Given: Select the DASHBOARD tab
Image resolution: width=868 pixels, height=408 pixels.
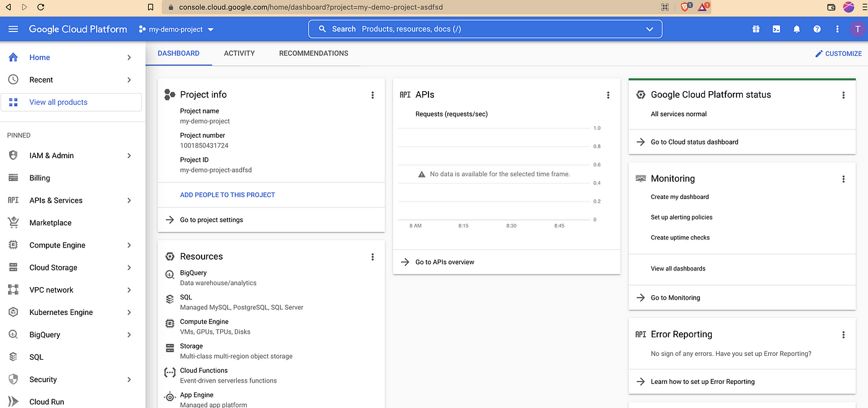Looking at the screenshot, I should pyautogui.click(x=179, y=53).
